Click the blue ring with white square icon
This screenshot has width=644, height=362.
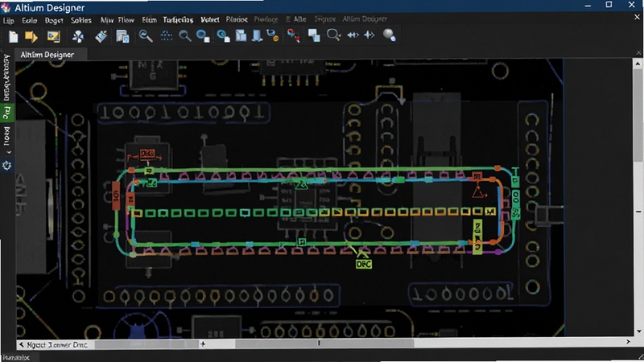[203, 36]
